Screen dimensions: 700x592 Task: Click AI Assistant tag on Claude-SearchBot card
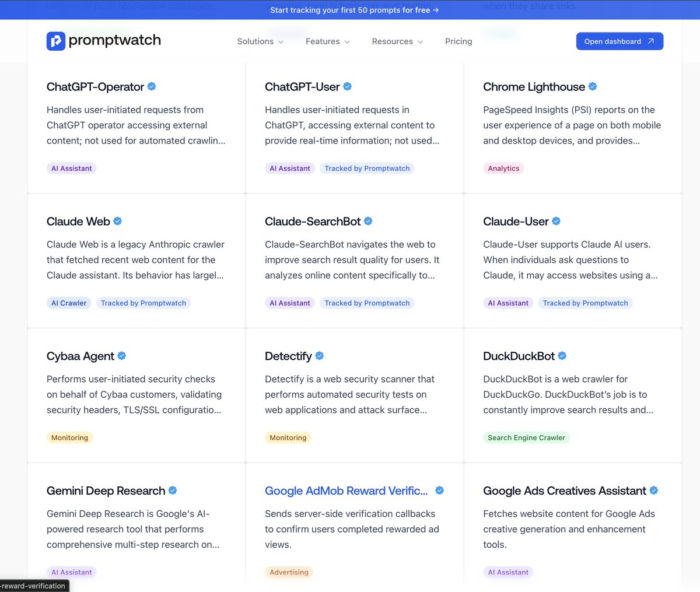click(290, 303)
